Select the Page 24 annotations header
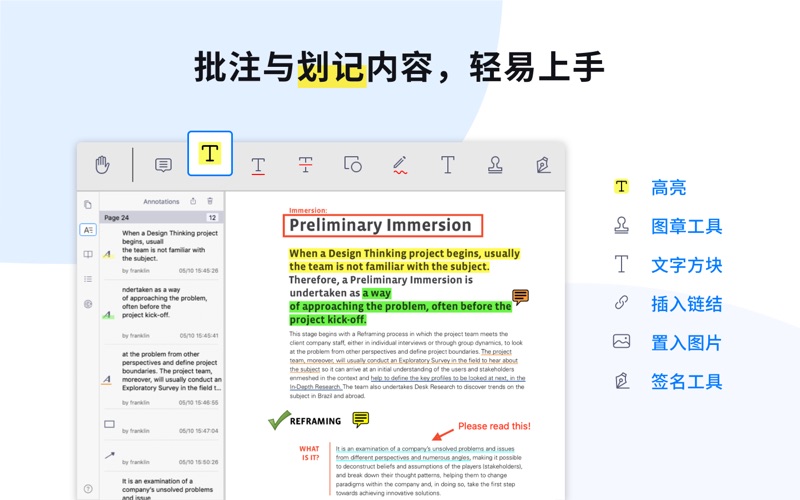Viewport: 800px width, 500px height. pos(162,217)
